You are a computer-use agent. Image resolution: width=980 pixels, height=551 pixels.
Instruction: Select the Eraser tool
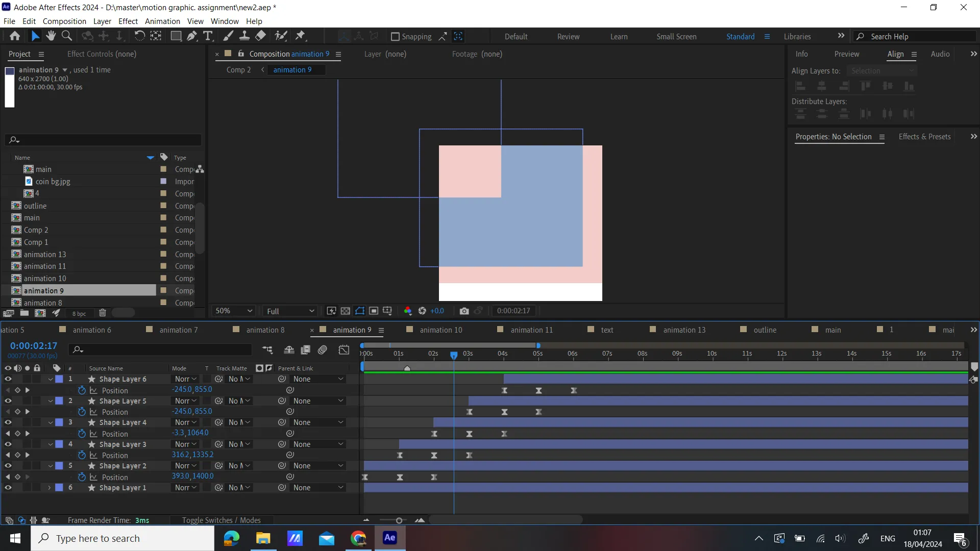coord(260,36)
